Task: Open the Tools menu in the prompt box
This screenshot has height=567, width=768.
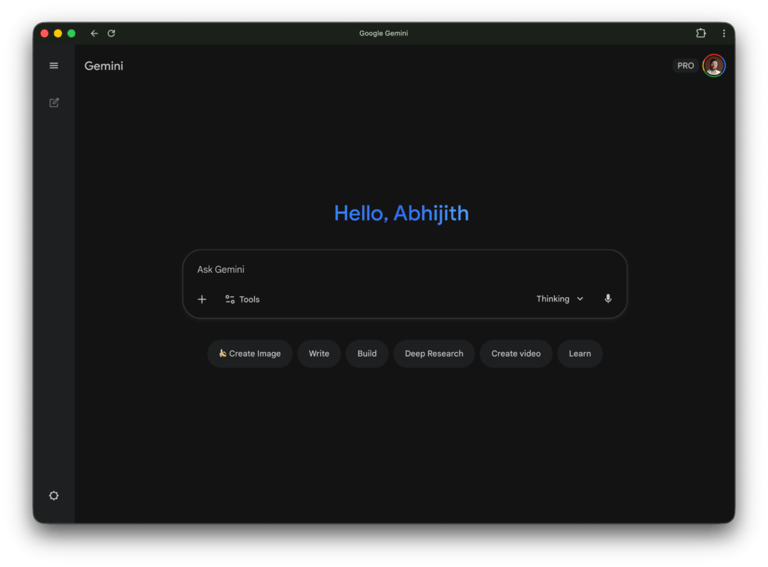Action: (242, 299)
